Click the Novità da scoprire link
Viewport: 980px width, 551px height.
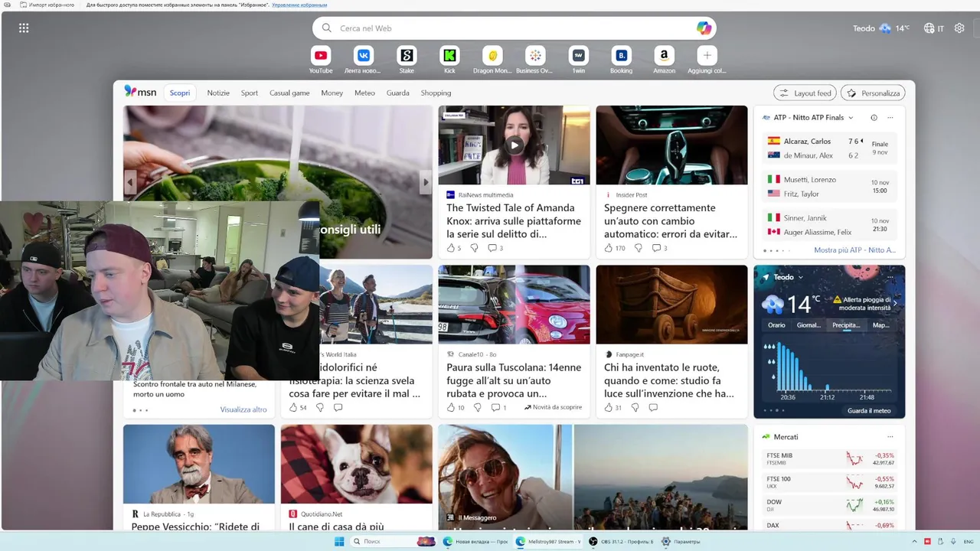click(553, 407)
